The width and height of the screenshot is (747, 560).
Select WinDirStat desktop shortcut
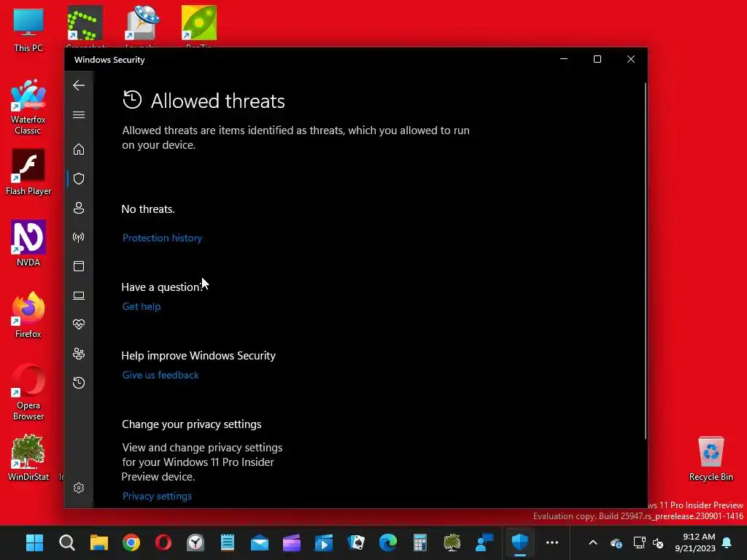pyautogui.click(x=28, y=458)
